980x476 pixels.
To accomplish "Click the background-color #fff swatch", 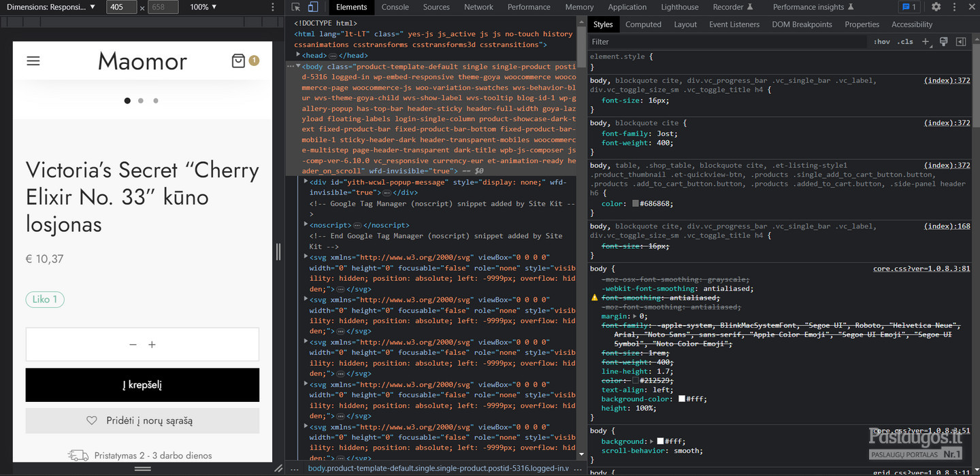I will [x=682, y=399].
